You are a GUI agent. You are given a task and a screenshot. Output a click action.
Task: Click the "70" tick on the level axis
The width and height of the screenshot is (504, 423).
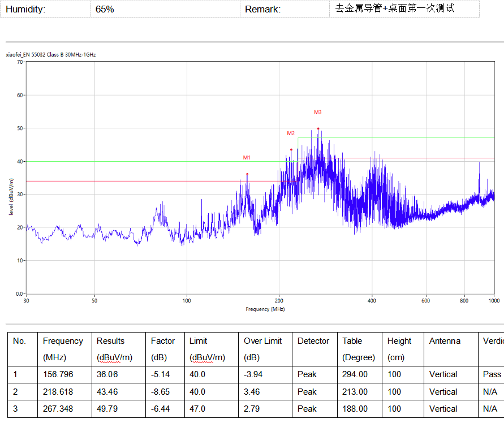coord(20,62)
